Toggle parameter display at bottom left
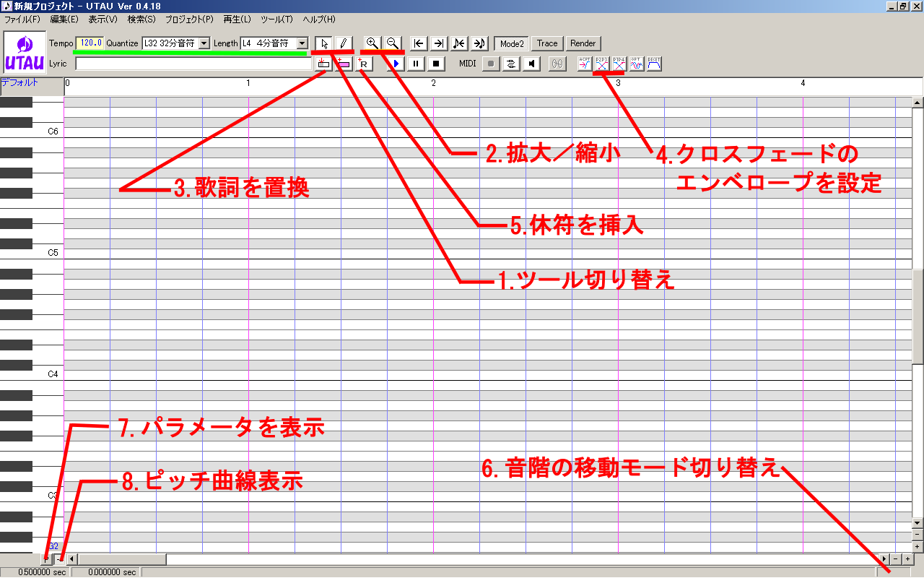The width and height of the screenshot is (924, 578). point(47,558)
